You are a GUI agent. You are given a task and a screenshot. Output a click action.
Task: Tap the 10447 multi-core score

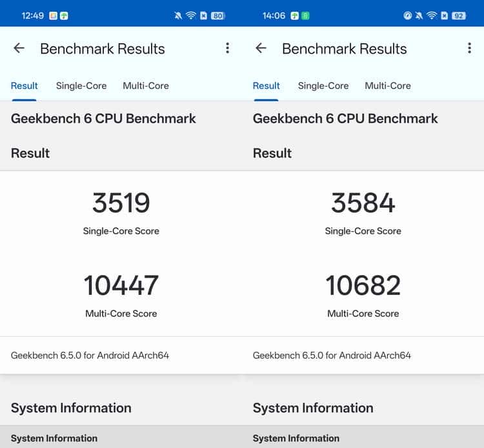tap(121, 285)
